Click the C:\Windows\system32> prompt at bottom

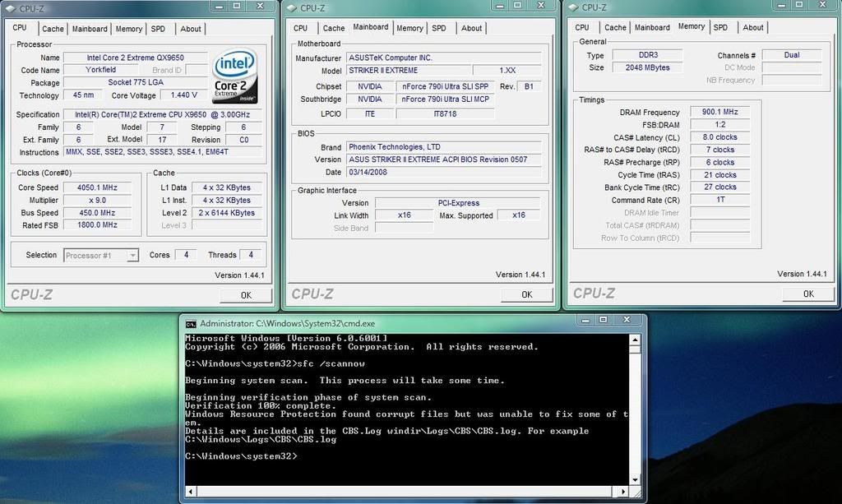tap(241, 456)
